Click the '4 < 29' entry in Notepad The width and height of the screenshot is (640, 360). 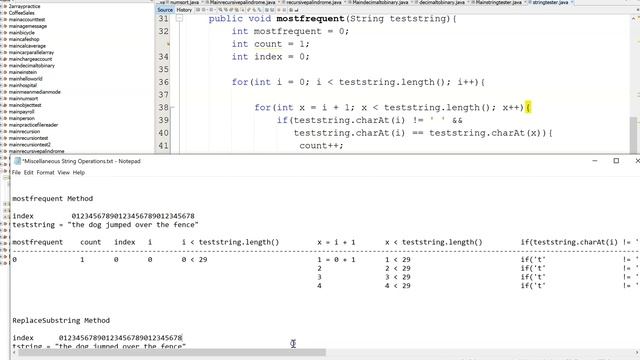coord(398,286)
